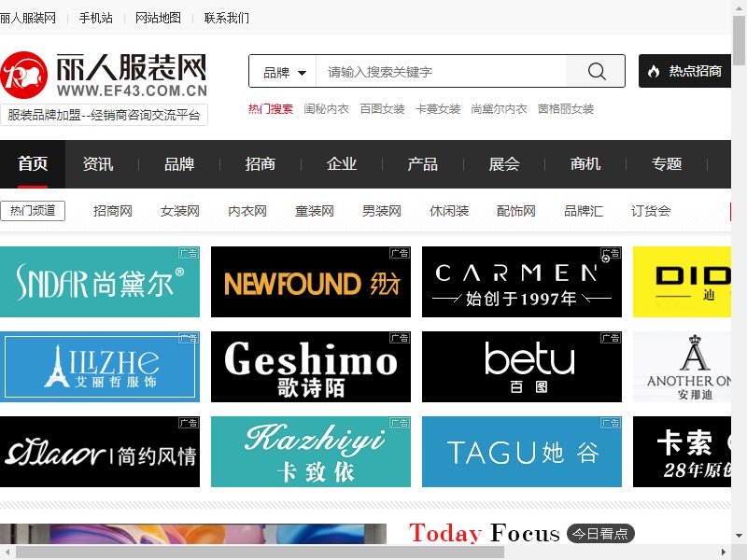Screen dimensions: 747x560
Task: Open the 内衣网 channel
Action: 247,211
